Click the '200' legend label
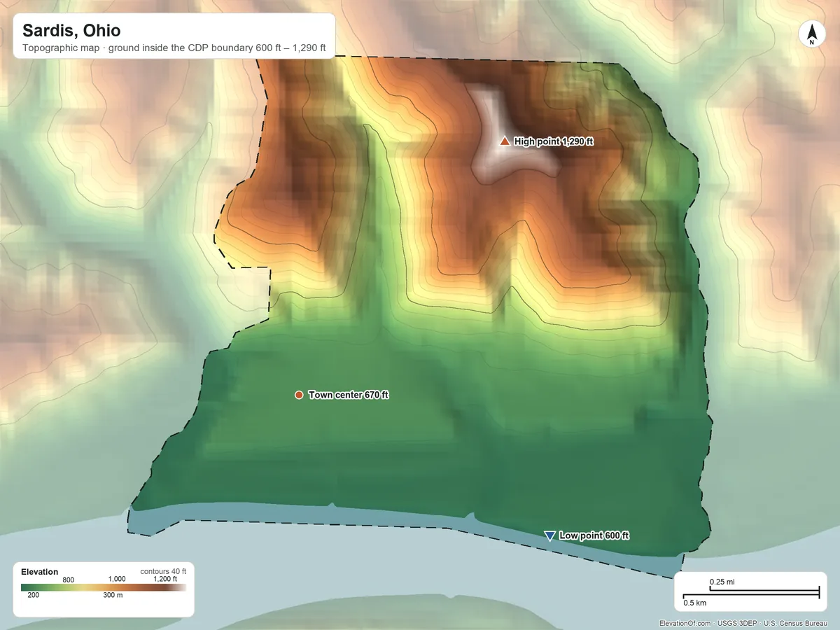Screen dimensions: 840x630 click(33, 596)
